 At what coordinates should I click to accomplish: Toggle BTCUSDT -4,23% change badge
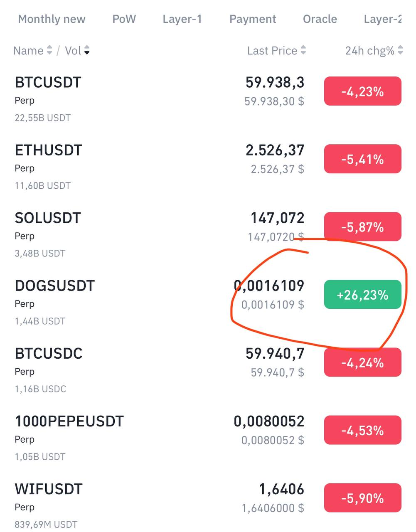coord(362,91)
